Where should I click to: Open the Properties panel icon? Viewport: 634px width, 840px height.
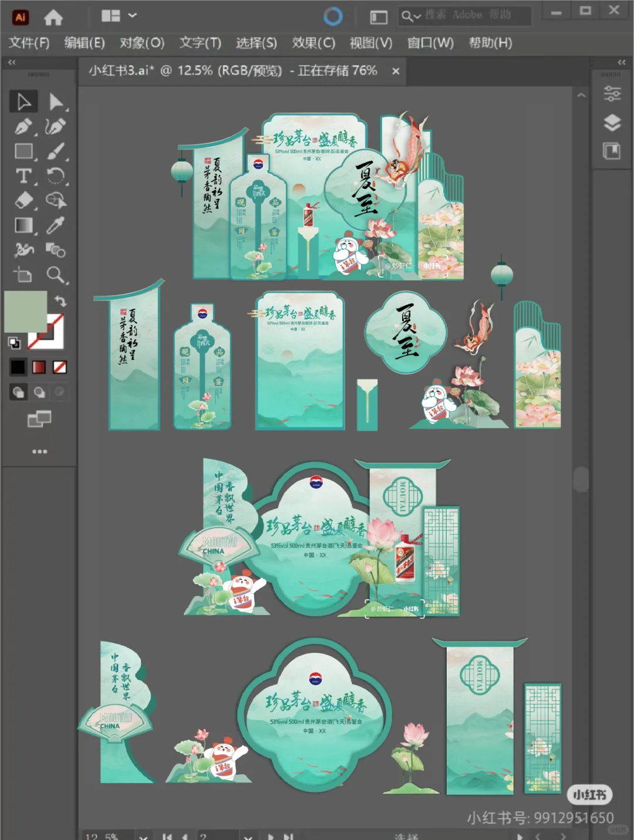612,94
